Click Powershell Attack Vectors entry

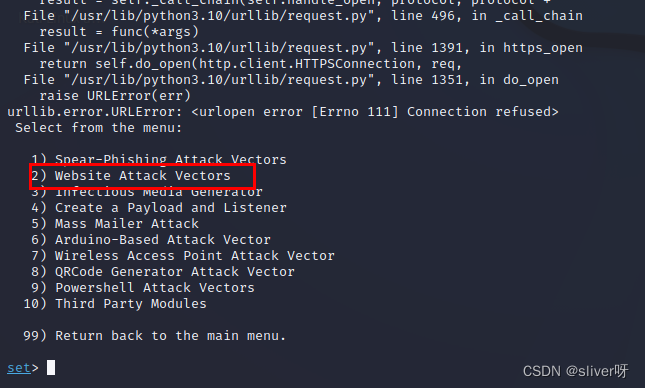[x=143, y=288]
